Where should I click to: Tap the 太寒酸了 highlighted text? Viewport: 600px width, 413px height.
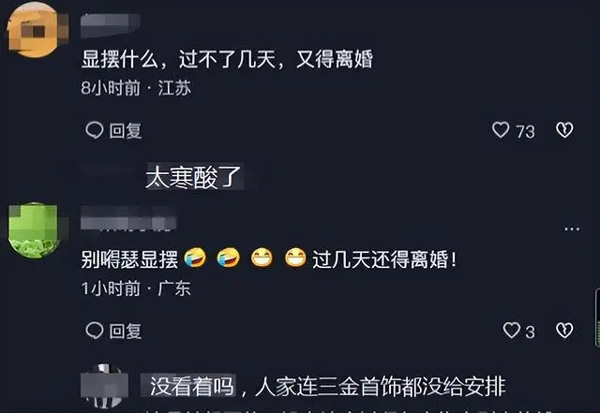click(x=194, y=177)
